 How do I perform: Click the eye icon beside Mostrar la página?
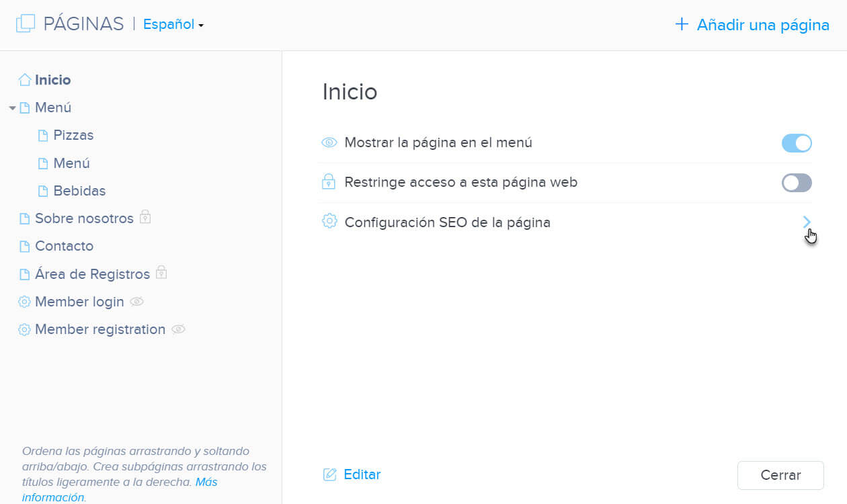[x=329, y=142]
